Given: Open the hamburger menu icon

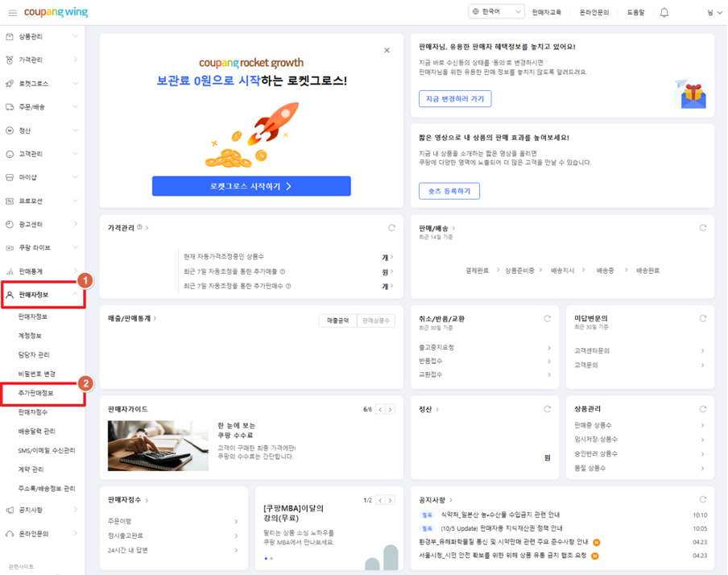Looking at the screenshot, I should pos(13,13).
